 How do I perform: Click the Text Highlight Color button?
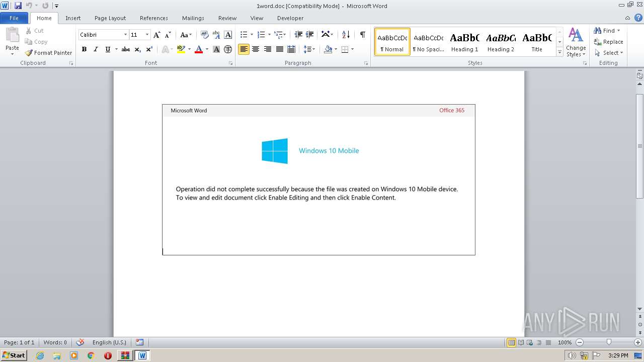(x=182, y=49)
